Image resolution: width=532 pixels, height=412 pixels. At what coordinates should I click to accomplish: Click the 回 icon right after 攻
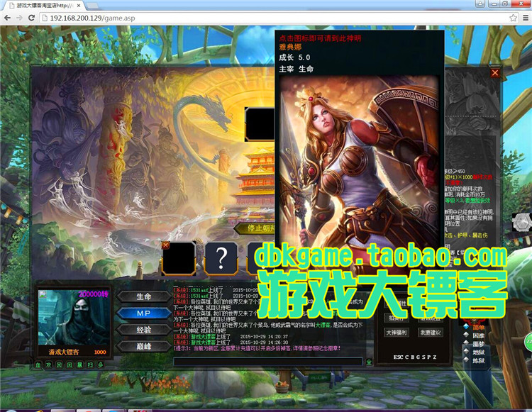pyautogui.click(x=59, y=365)
